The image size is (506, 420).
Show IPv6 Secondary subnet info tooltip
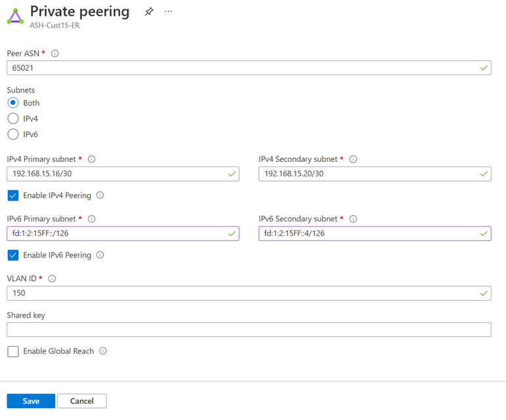(x=353, y=219)
